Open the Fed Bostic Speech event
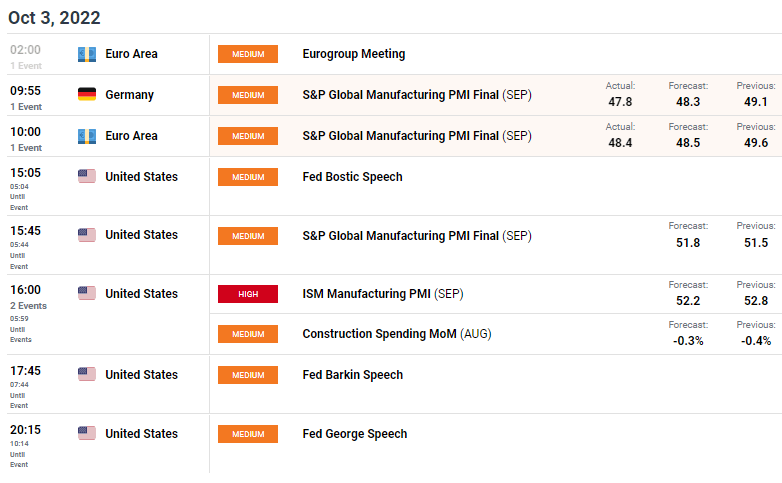Screen dimensions: 782x483 (352, 177)
